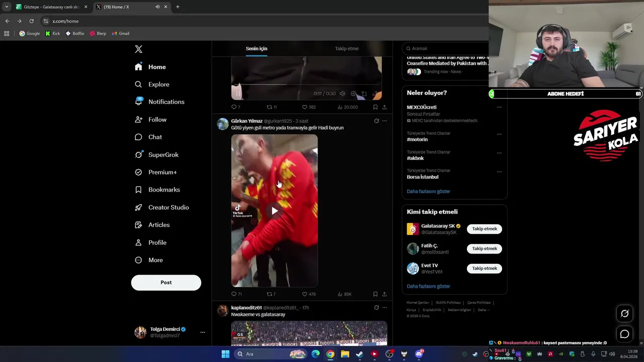Expand the More menu in sidebar
Screen dimensions: 644x362
tap(149, 260)
